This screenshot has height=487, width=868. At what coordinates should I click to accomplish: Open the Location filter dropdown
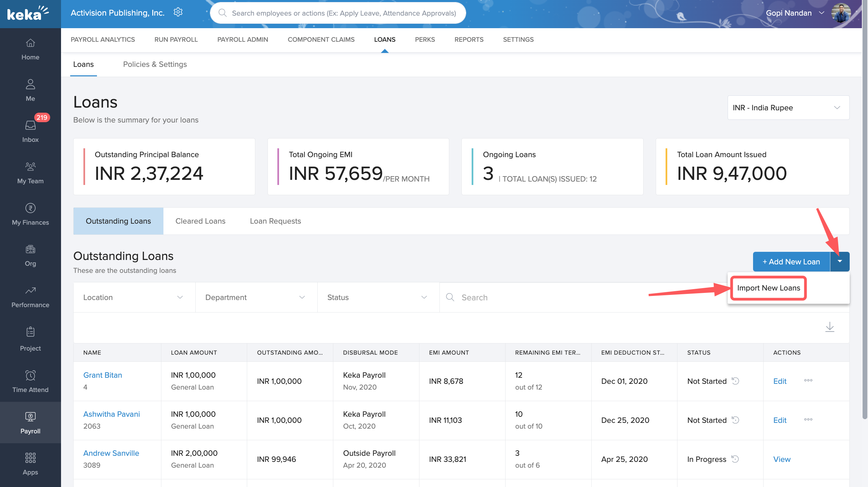tap(134, 297)
